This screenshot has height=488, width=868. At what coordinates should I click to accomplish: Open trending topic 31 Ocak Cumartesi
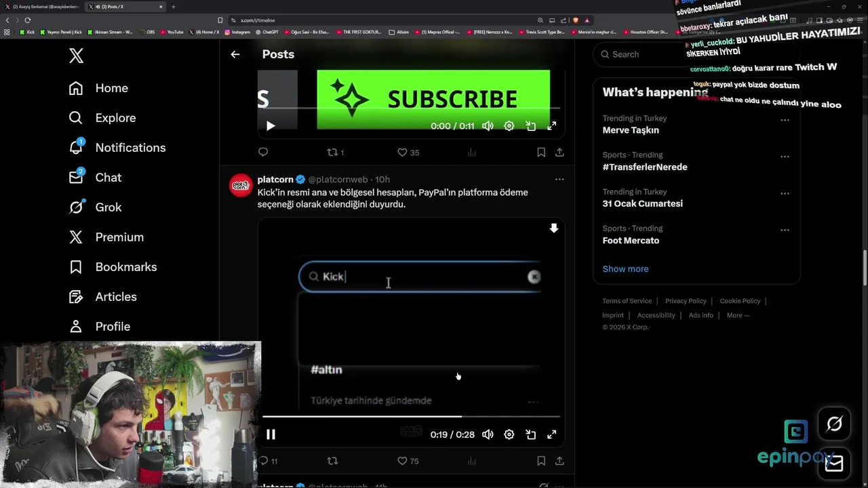pos(643,203)
